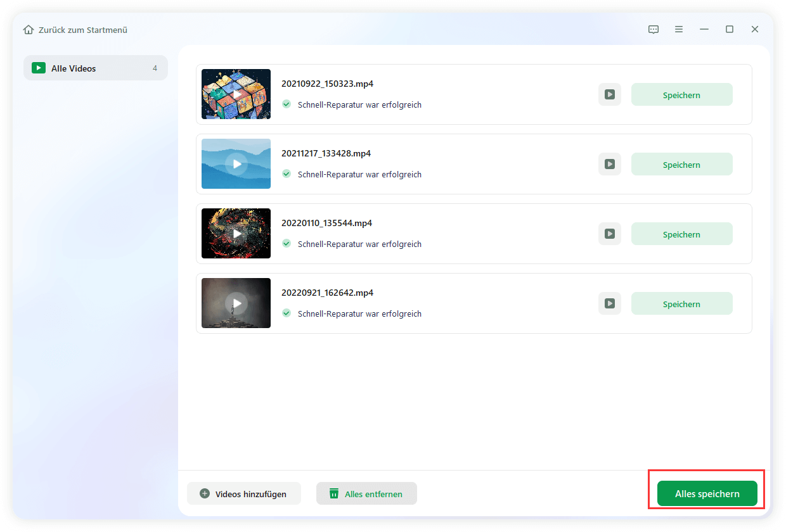Open thumbnail of 20220110_135544.mp4
This screenshot has height=532, width=786.
coord(236,234)
